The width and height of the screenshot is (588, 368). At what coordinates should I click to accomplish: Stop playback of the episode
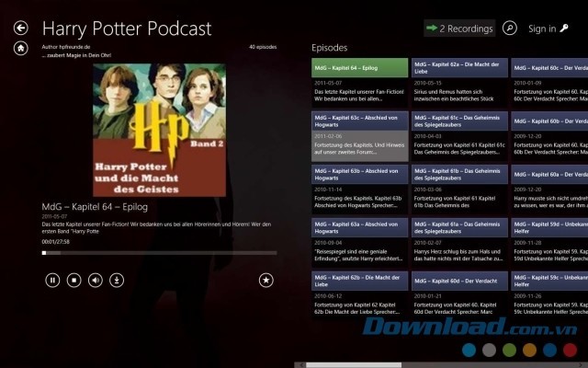pos(73,280)
